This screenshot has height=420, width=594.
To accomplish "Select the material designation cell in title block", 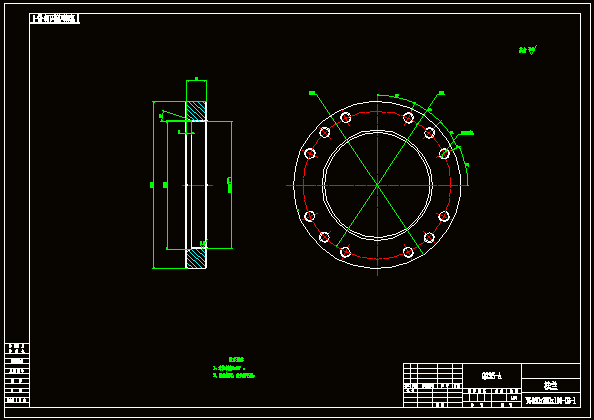I will click(x=492, y=376).
